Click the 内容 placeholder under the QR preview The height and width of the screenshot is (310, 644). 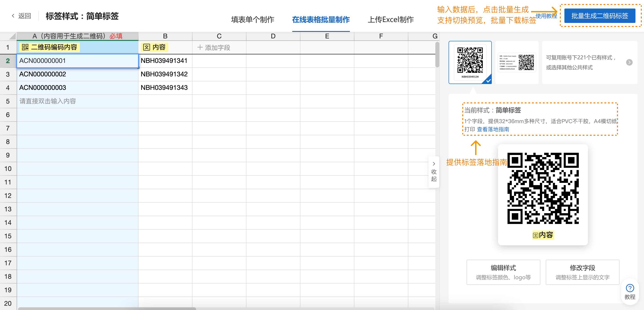543,235
